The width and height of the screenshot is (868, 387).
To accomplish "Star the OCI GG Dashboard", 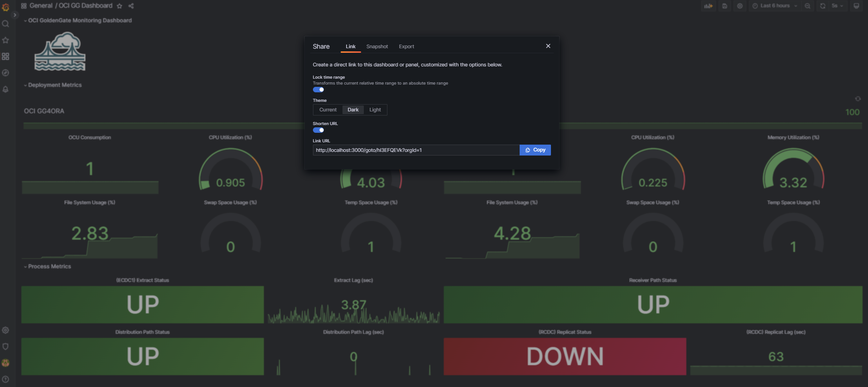I will point(119,6).
